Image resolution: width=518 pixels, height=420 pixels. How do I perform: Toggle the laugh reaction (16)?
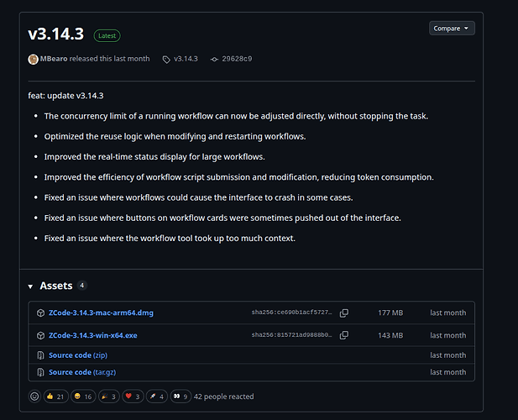(x=83, y=396)
